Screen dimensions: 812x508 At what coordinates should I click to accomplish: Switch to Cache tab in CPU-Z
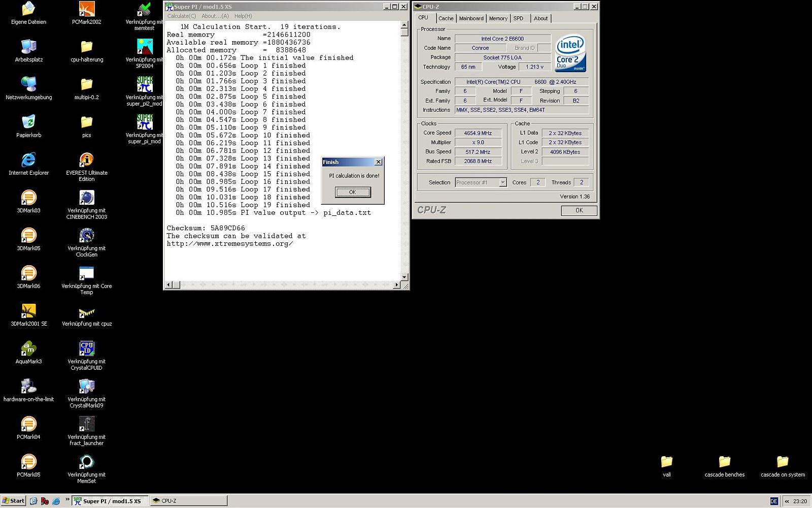click(446, 18)
